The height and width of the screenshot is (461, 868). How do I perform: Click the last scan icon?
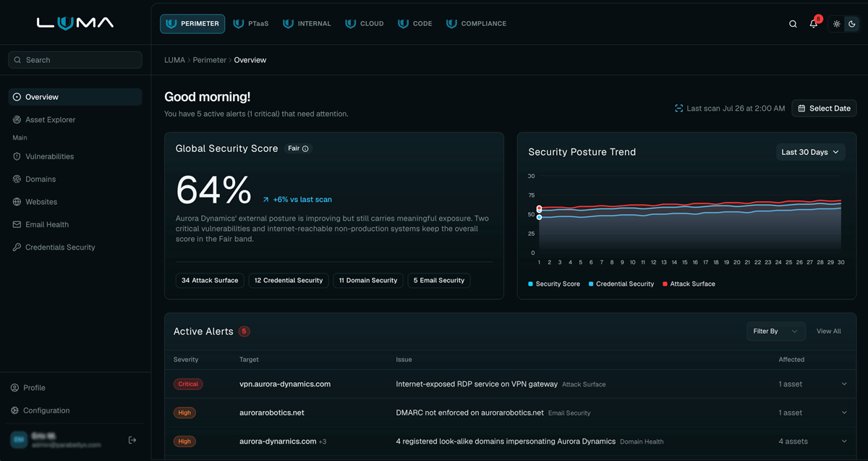pos(678,109)
